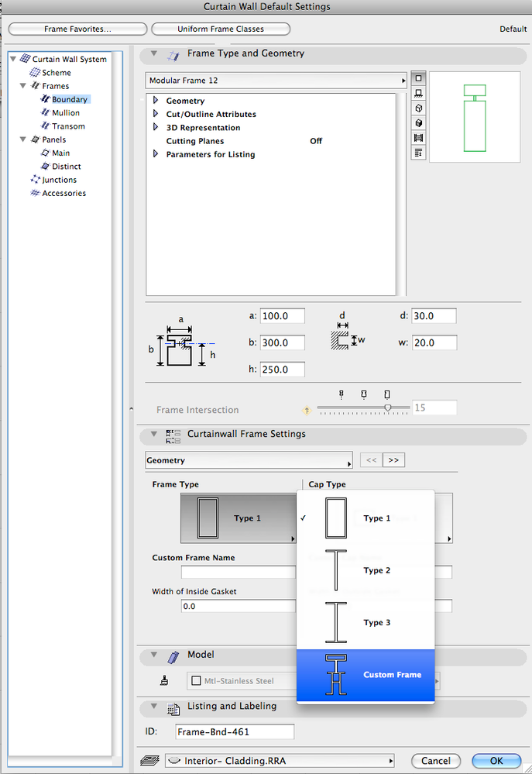This screenshot has width=532, height=774.
Task: Select Boundary under Frames
Action: point(70,99)
